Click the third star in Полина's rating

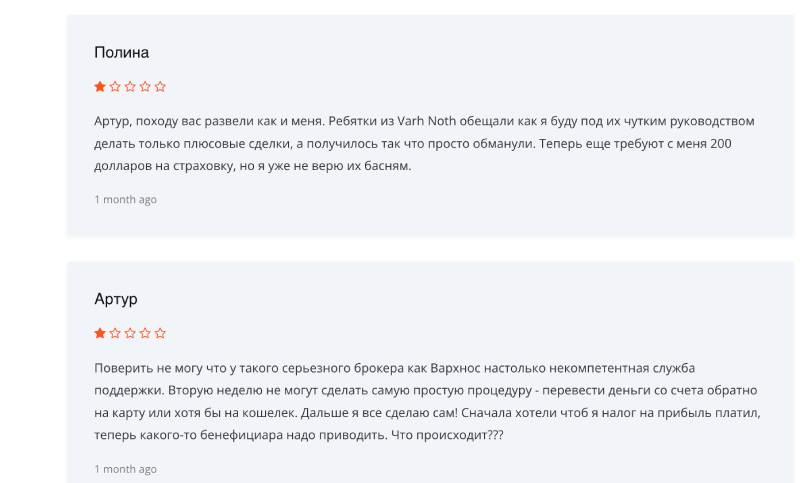pyautogui.click(x=130, y=87)
